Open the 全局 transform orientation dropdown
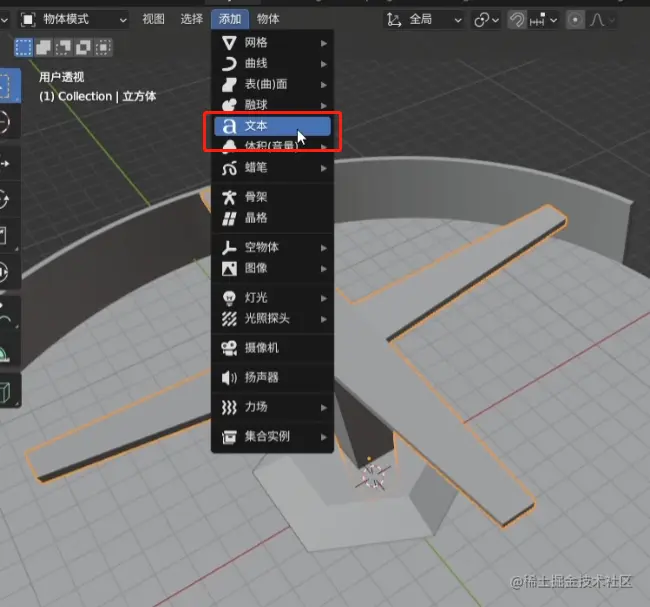The width and height of the screenshot is (650, 607). pyautogui.click(x=423, y=19)
